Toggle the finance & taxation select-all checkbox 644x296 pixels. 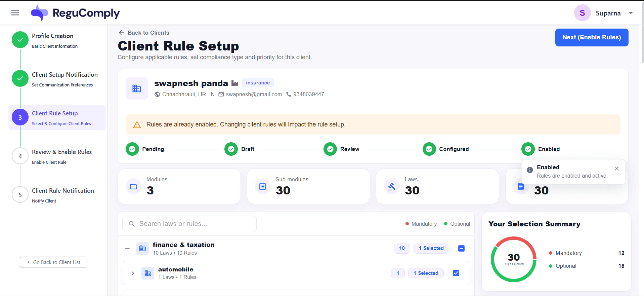[x=461, y=248]
